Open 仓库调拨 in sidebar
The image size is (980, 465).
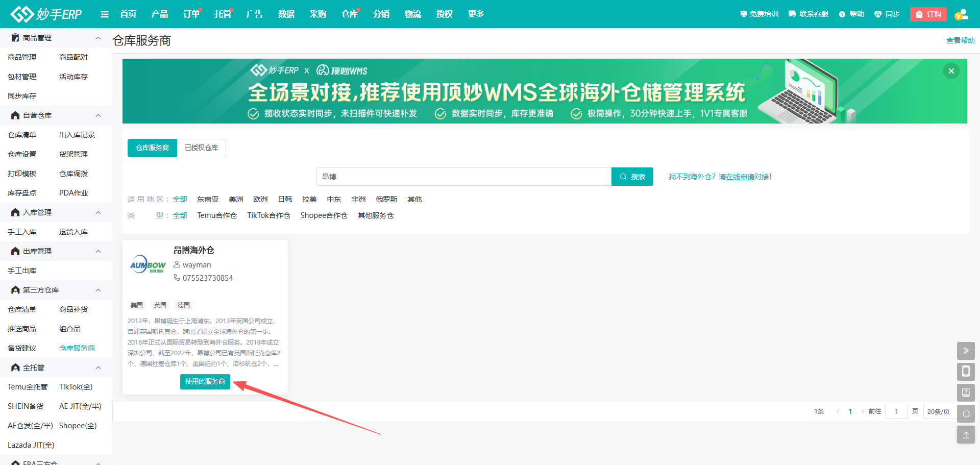[x=73, y=174]
